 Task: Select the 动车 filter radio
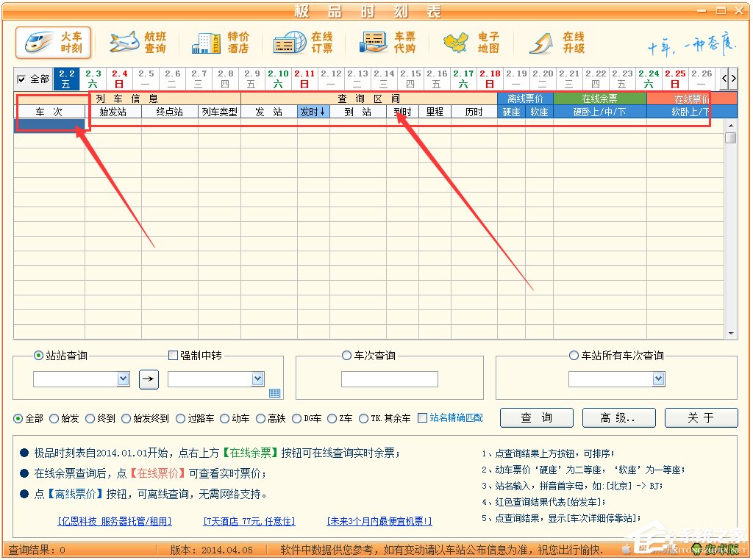click(224, 418)
